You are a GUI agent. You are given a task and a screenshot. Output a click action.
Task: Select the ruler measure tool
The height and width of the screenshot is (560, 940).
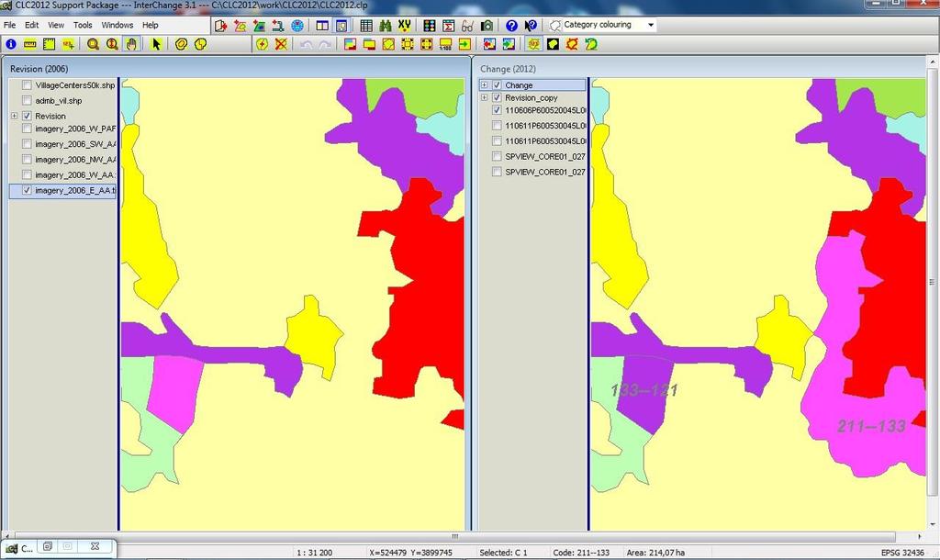30,44
